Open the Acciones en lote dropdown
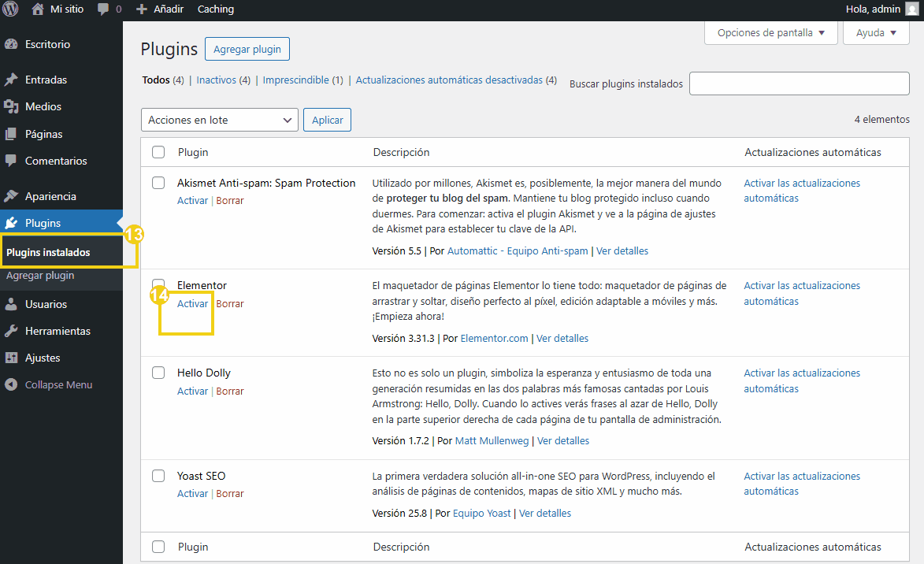The image size is (924, 564). pyautogui.click(x=219, y=120)
